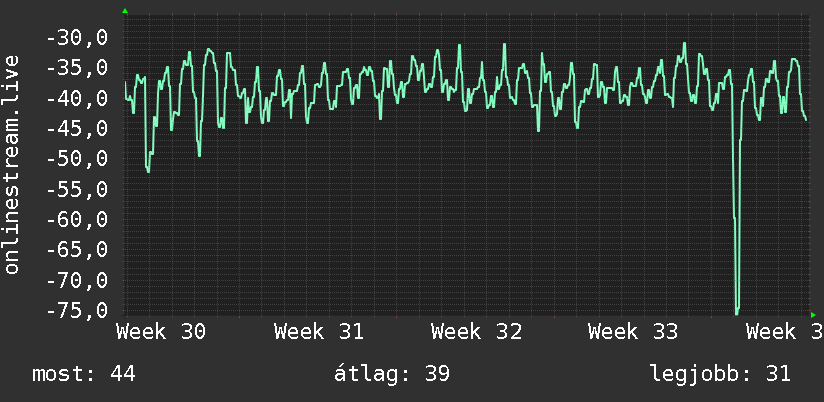Viewport: 824px width, 402px height.
Task: Click the 'most: 44' current value
Action: pos(84,374)
